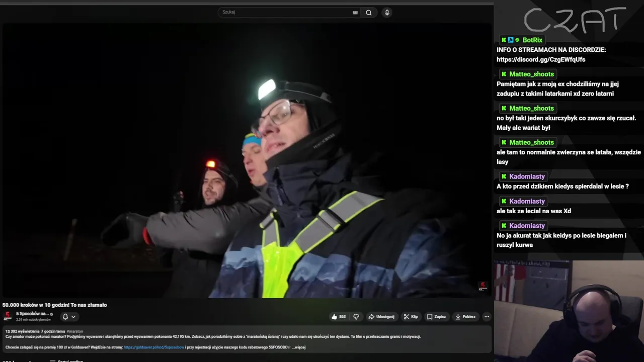Screen dimensions: 644x362
Task: Click the notification bell icon
Action: (65, 317)
